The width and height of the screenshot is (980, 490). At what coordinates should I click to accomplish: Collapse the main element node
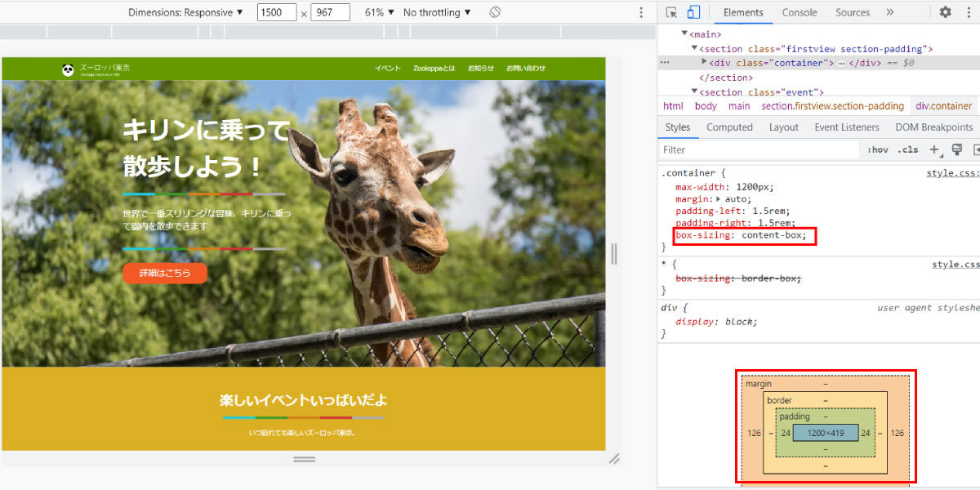point(684,34)
